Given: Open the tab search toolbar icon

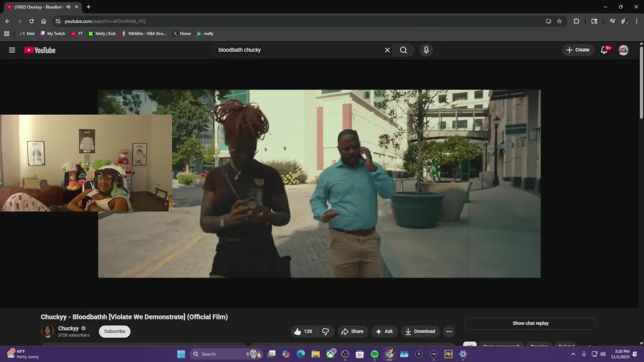Looking at the screenshot, I should [594, 21].
